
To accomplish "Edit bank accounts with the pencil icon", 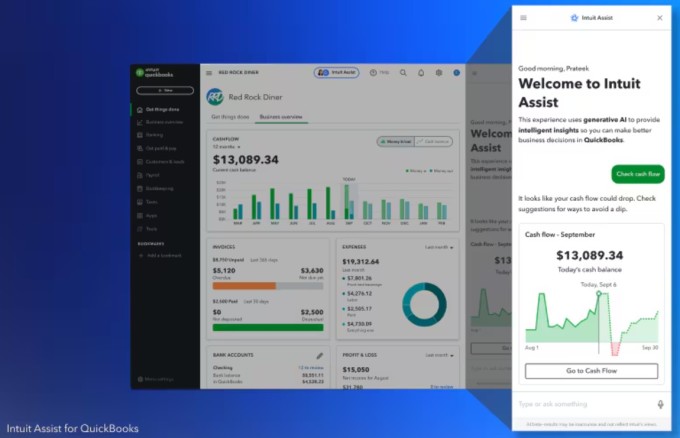I will [x=320, y=355].
